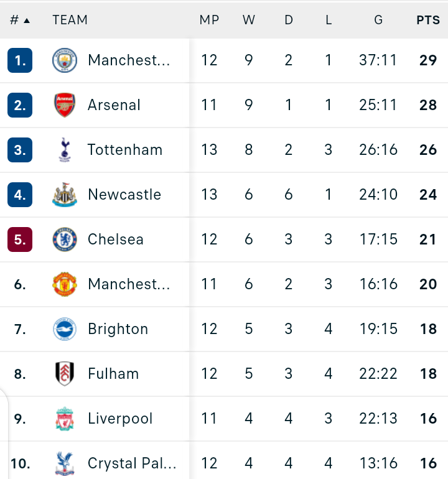Select the Chelsea club badge

(65, 240)
